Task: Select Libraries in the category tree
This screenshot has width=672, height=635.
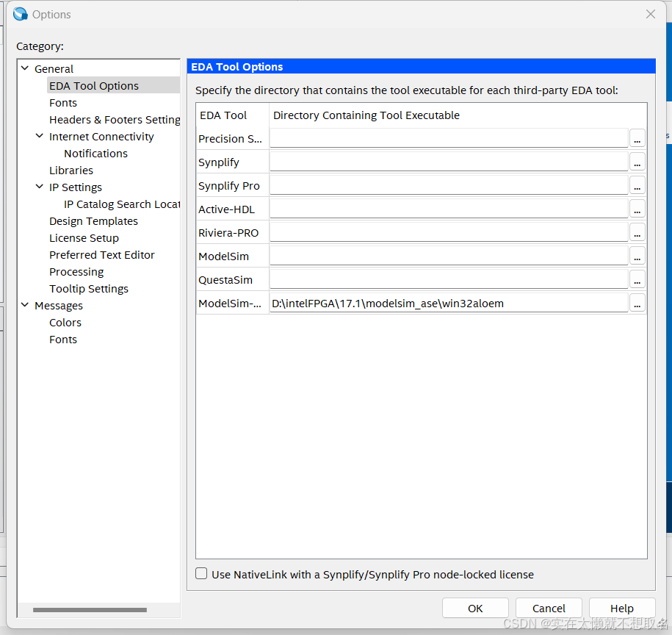Action: 71,171
